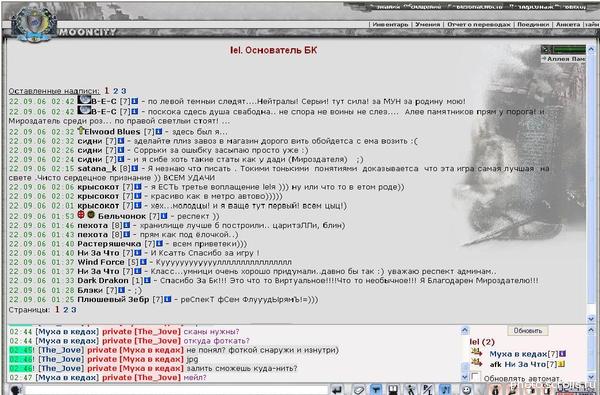Open info icon next to Бельчонок

(x=164, y=216)
